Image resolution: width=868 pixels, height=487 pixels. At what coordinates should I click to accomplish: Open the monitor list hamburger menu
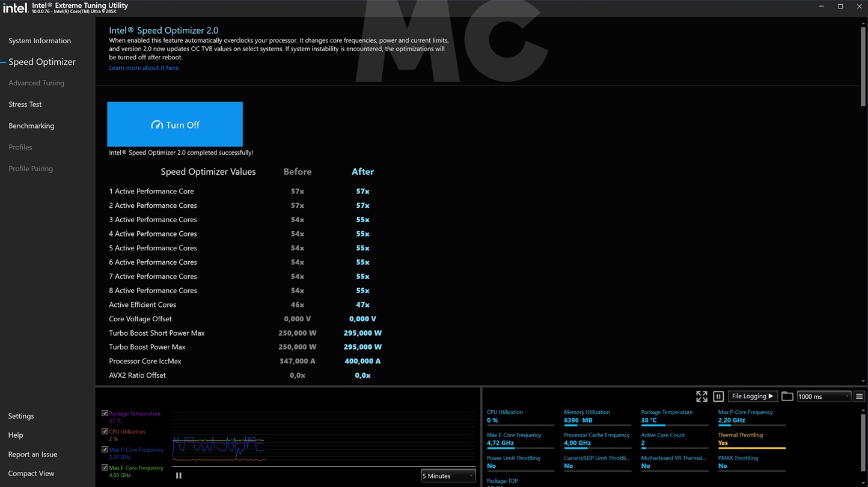pyautogui.click(x=859, y=396)
